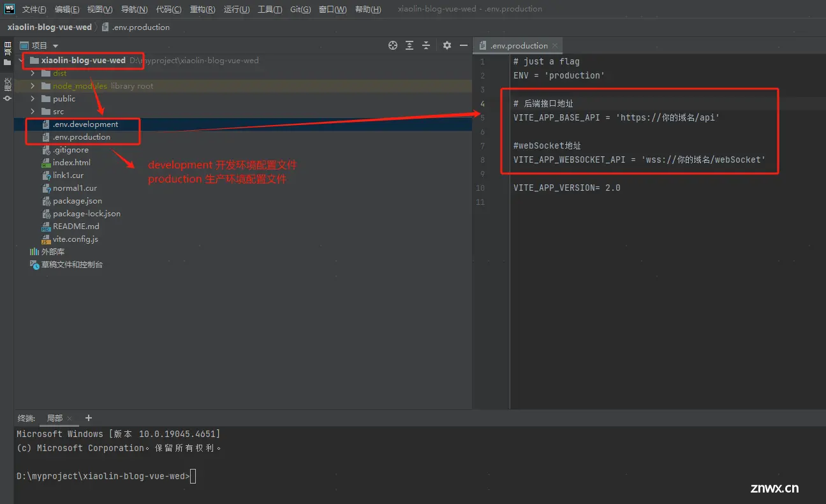Viewport: 826px width, 504px height.
Task: Select the .gitignore file
Action: [x=71, y=150]
